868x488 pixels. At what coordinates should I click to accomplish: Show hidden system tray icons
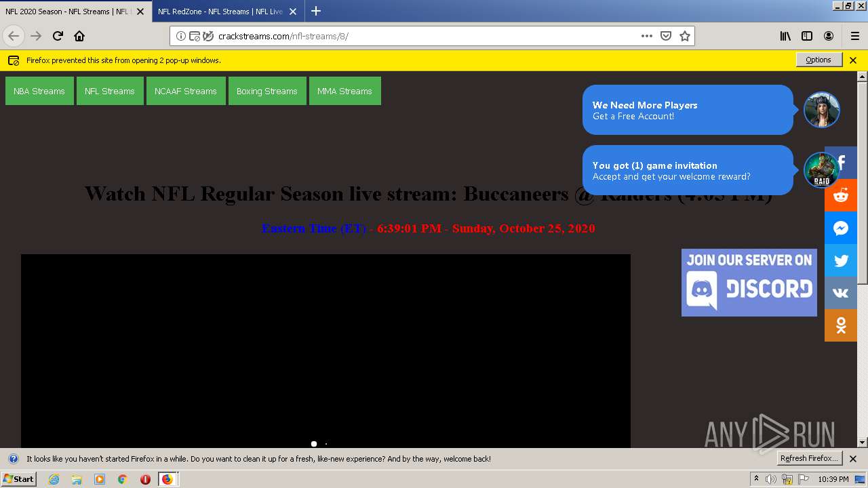point(756,479)
